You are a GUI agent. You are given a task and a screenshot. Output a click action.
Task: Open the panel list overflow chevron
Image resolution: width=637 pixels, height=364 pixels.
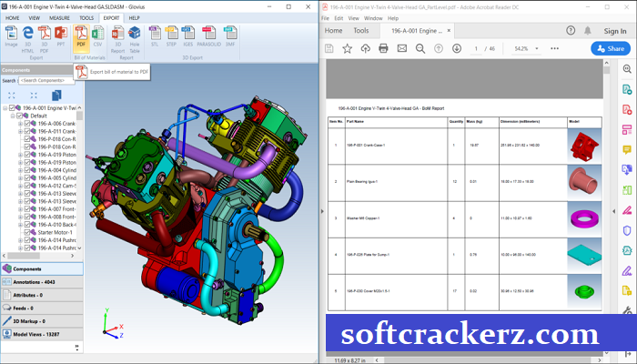tap(77, 348)
